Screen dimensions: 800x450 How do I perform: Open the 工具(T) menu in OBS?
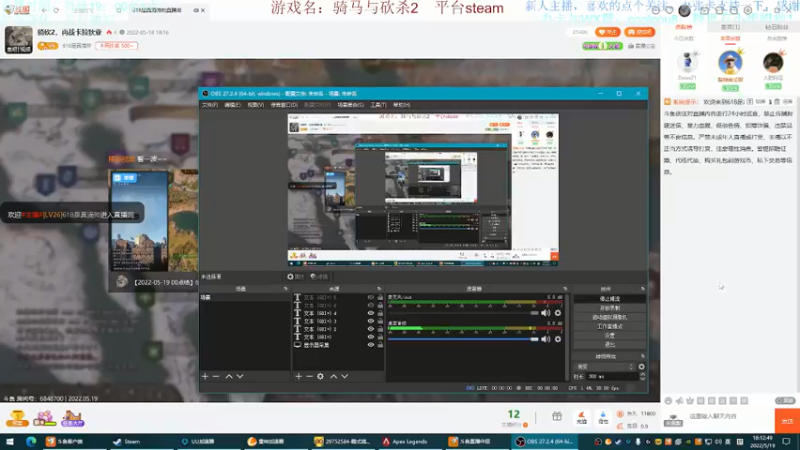click(379, 105)
